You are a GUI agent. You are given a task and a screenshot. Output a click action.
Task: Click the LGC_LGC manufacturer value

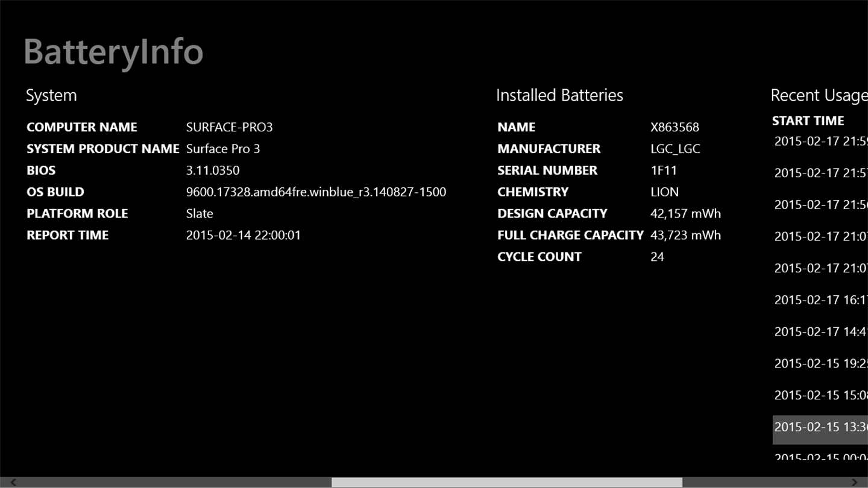tap(675, 149)
